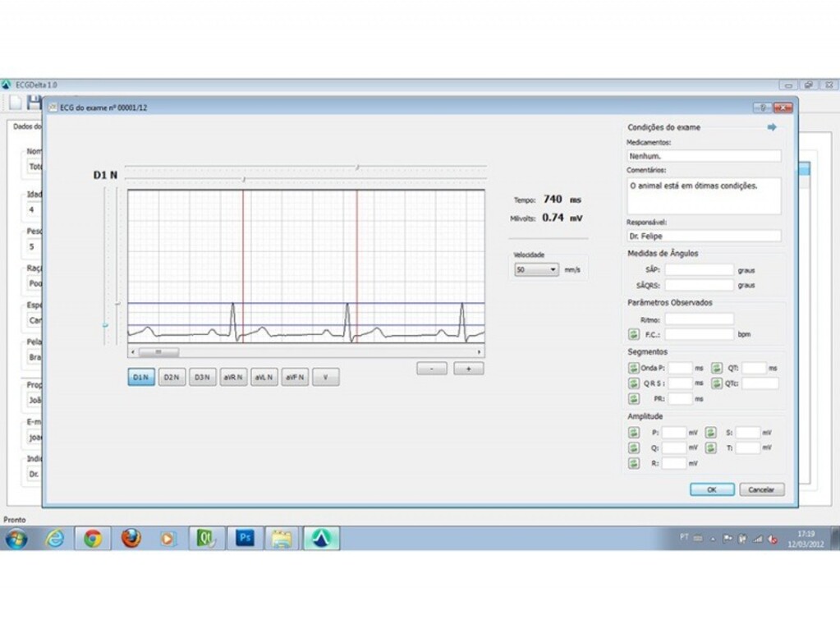Select the D1 N lead button
This screenshot has width=840, height=629.
tap(141, 377)
